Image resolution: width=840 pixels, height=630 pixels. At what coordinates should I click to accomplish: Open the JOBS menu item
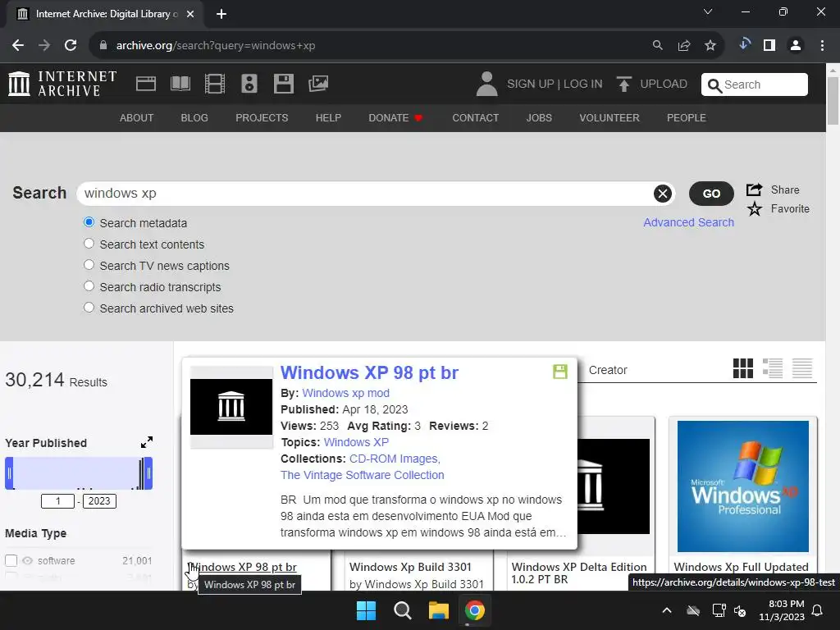[x=539, y=118]
